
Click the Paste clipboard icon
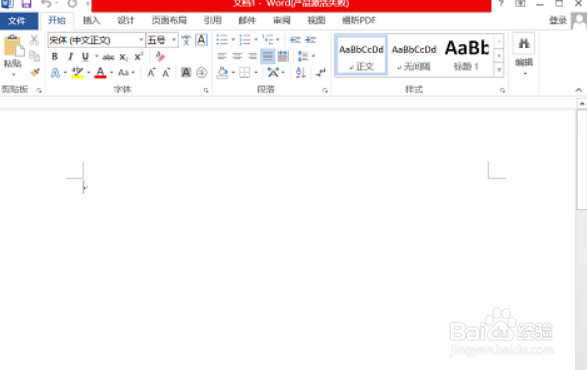point(13,46)
